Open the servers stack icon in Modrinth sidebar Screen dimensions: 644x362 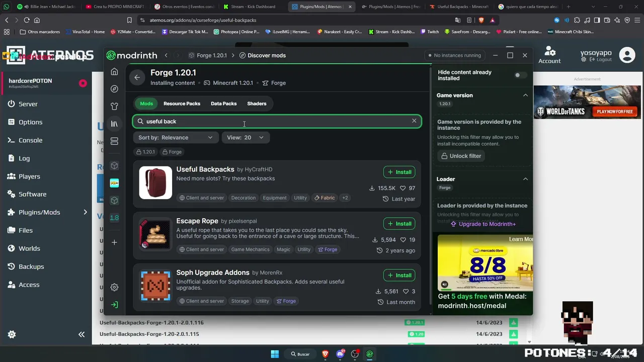(114, 141)
